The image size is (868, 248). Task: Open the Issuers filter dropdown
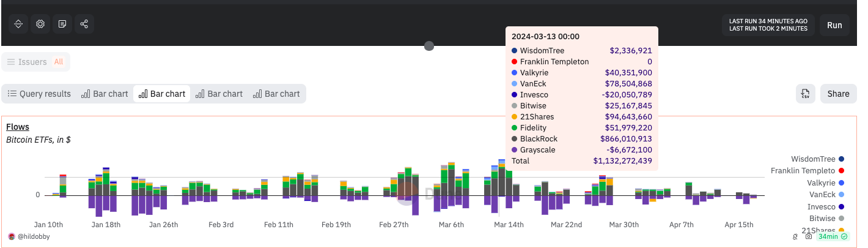[28, 62]
